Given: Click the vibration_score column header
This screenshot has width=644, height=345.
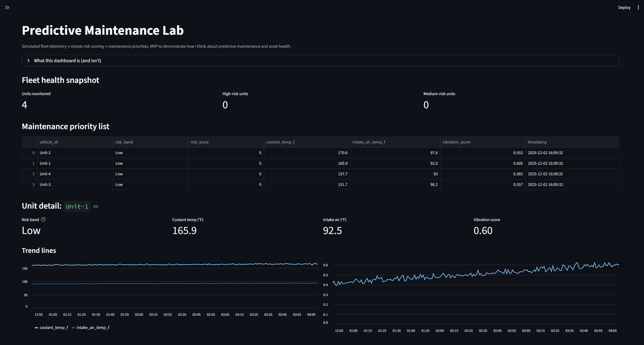Looking at the screenshot, I should (456, 142).
